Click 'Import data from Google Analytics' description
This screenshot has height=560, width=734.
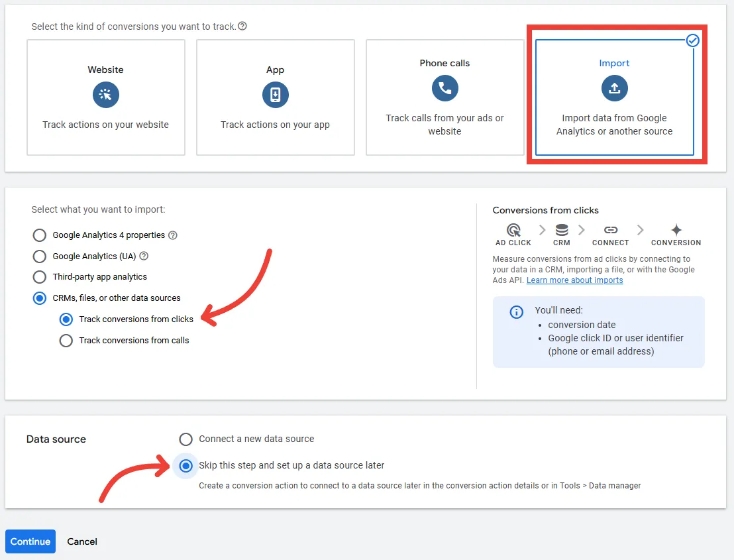click(614, 125)
